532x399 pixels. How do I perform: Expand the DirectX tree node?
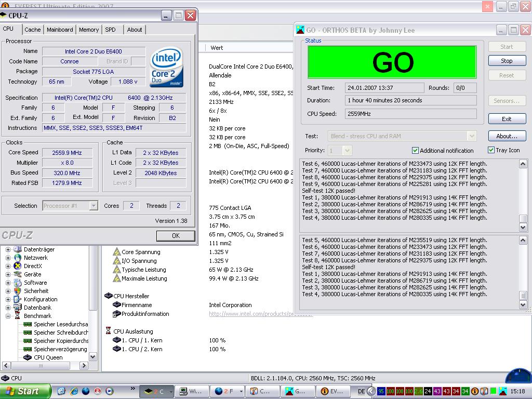[x=8, y=266]
